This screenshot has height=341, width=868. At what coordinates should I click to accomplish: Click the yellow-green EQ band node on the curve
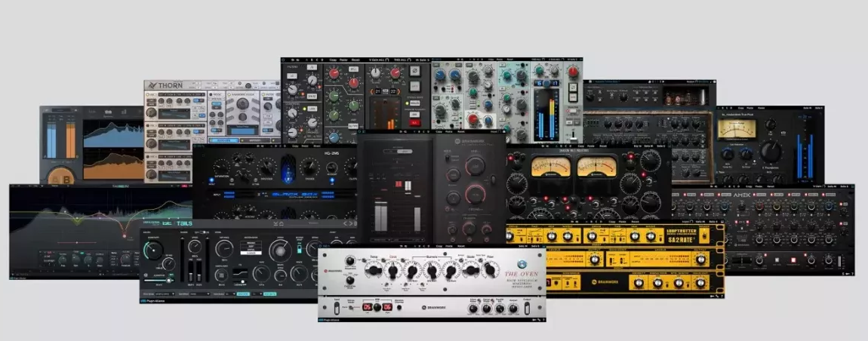(77, 218)
